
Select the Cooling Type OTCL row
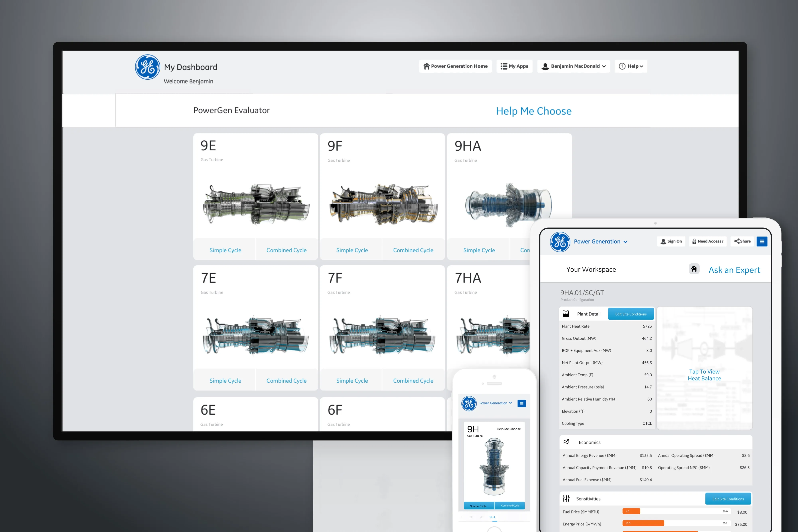[607, 423]
